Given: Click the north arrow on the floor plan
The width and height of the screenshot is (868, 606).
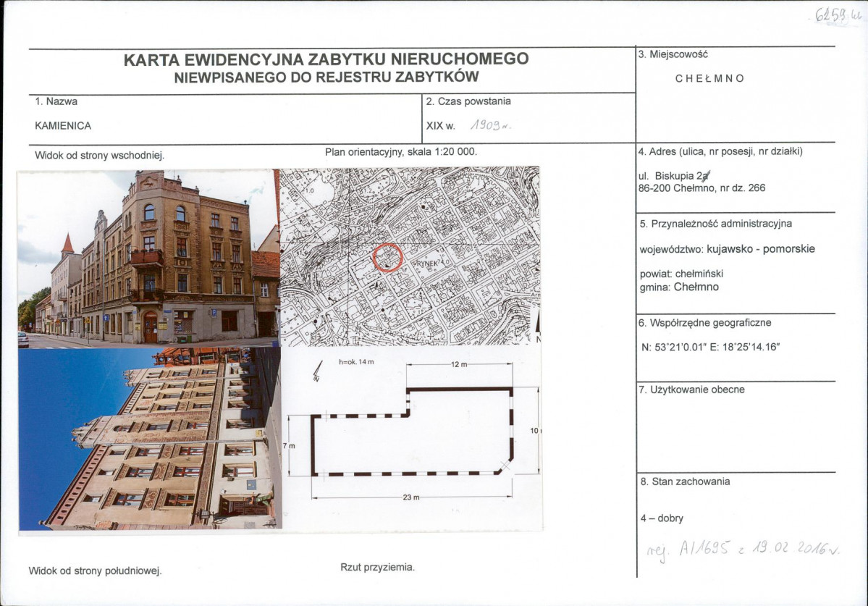Looking at the screenshot, I should click(x=316, y=372).
